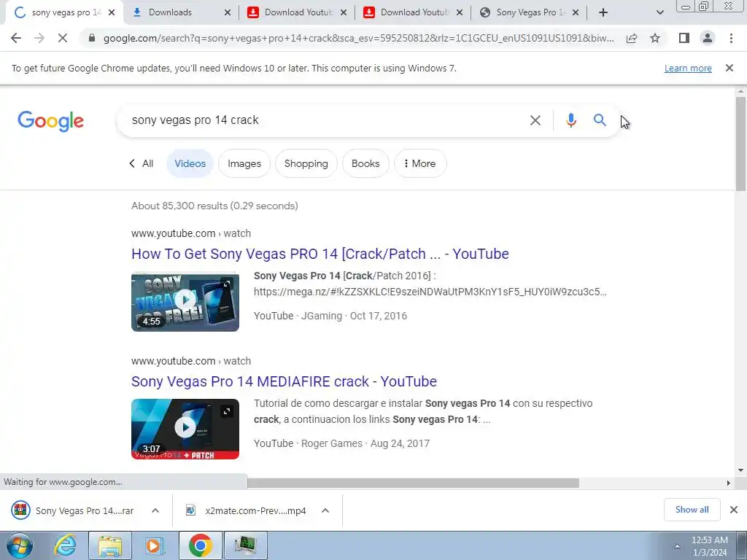Start a voice search with the microphone
This screenshot has width=747, height=560.
click(570, 120)
